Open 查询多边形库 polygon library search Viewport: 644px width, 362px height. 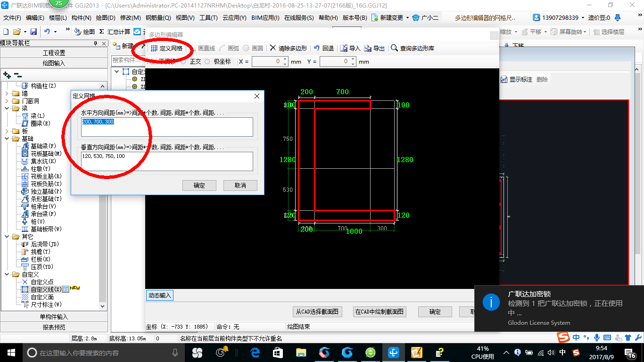click(413, 48)
